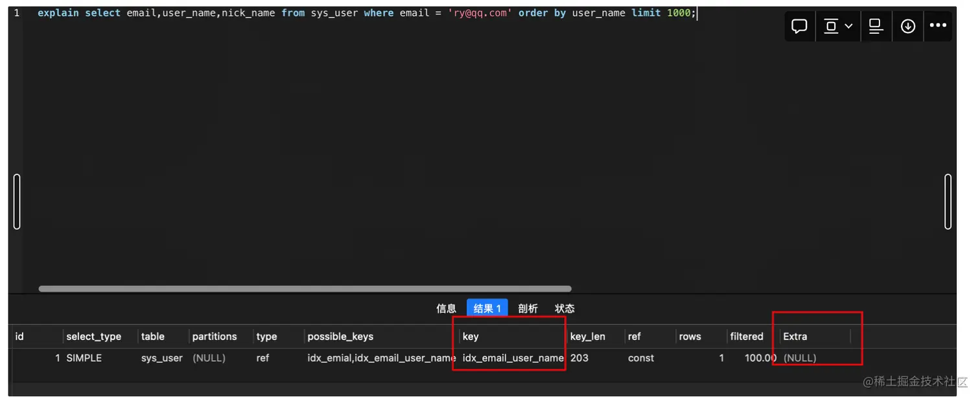Click the layout icon beside the download icon
The image size is (980, 401).
pos(876,26)
